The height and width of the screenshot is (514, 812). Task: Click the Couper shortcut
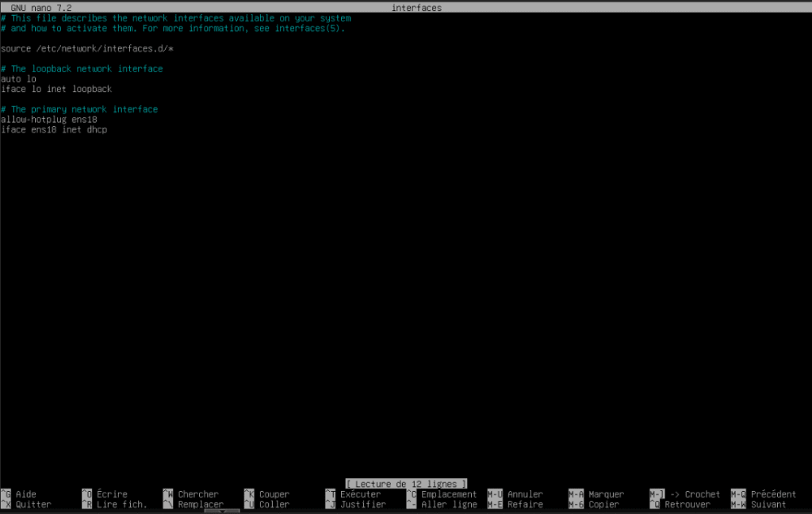point(274,494)
